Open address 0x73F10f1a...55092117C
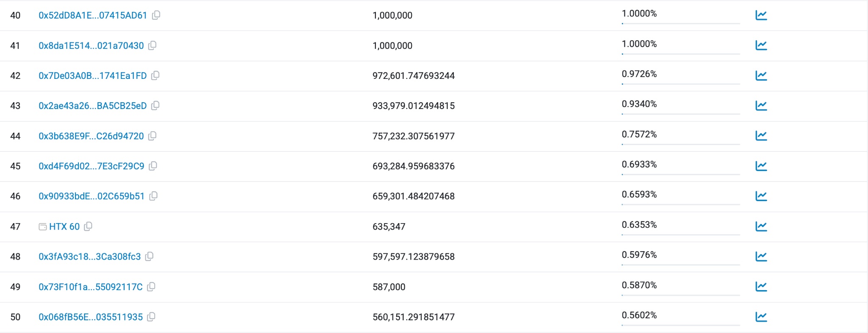The image size is (868, 333). click(x=90, y=287)
